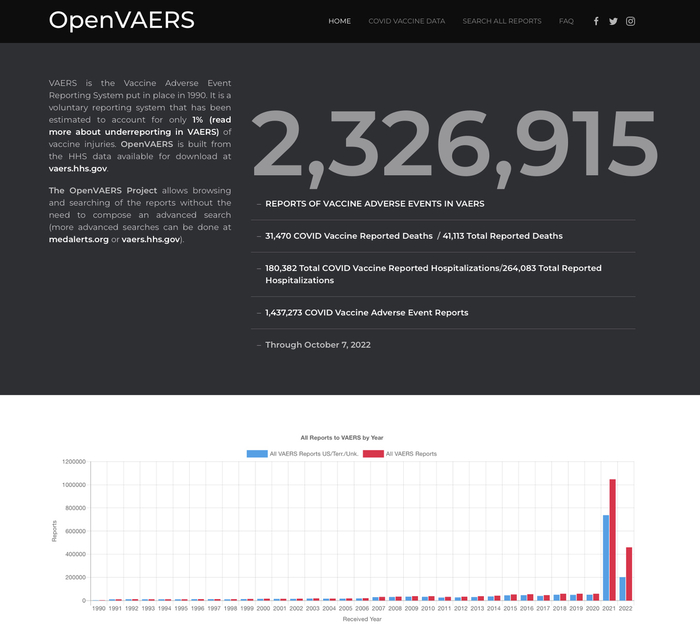Screen dimensions: 700x625
Task: Visit the medalerts.org link
Action: [x=78, y=240]
